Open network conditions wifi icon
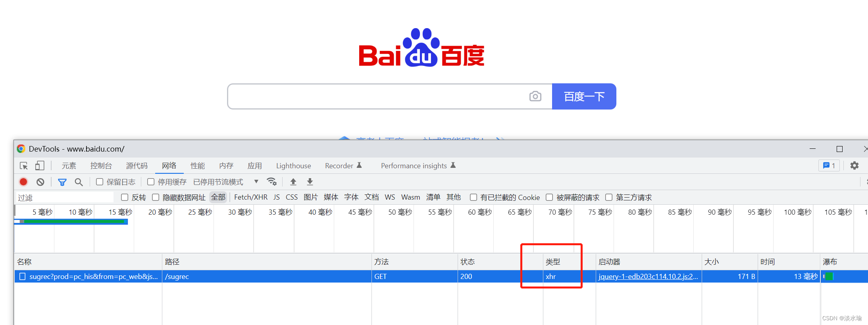This screenshot has height=325, width=868. pyautogui.click(x=272, y=182)
